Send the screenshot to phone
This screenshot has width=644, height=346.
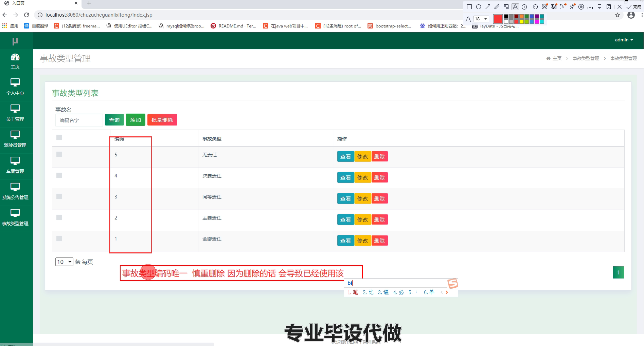pyautogui.click(x=600, y=7)
